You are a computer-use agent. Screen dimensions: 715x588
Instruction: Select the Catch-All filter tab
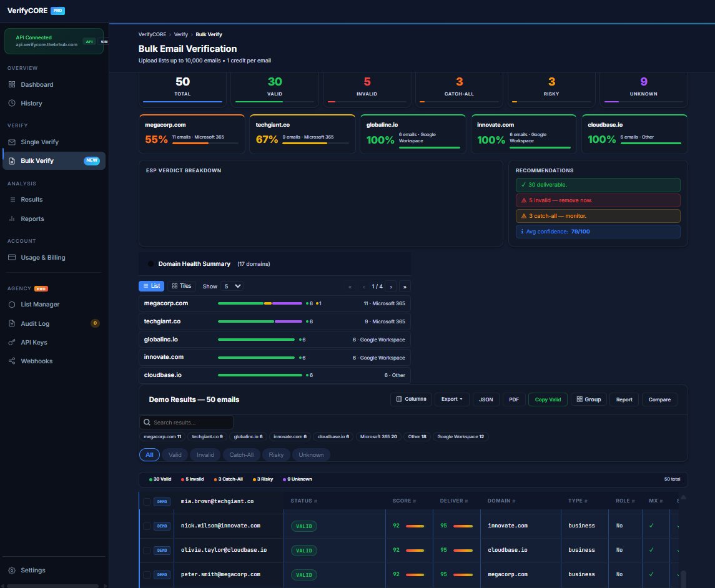242,455
